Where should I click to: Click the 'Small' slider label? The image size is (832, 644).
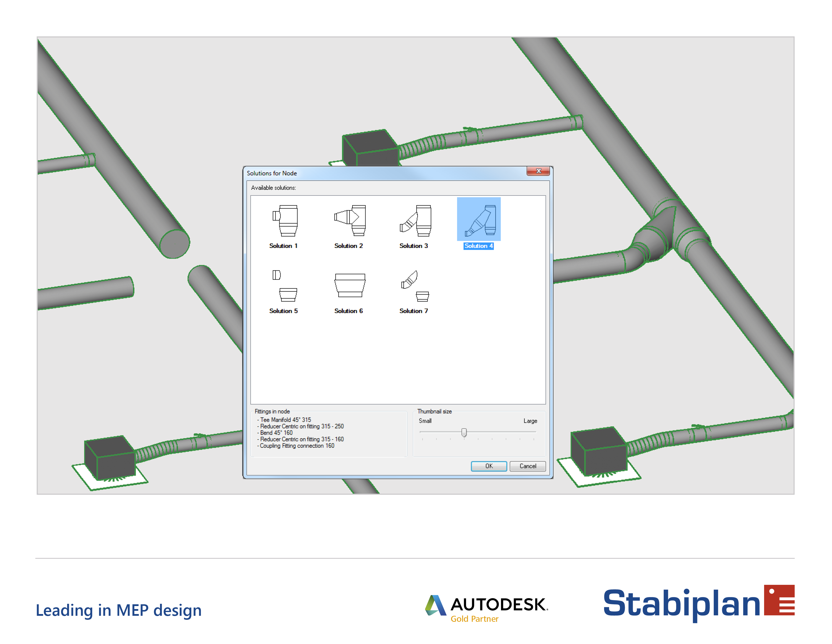[425, 421]
